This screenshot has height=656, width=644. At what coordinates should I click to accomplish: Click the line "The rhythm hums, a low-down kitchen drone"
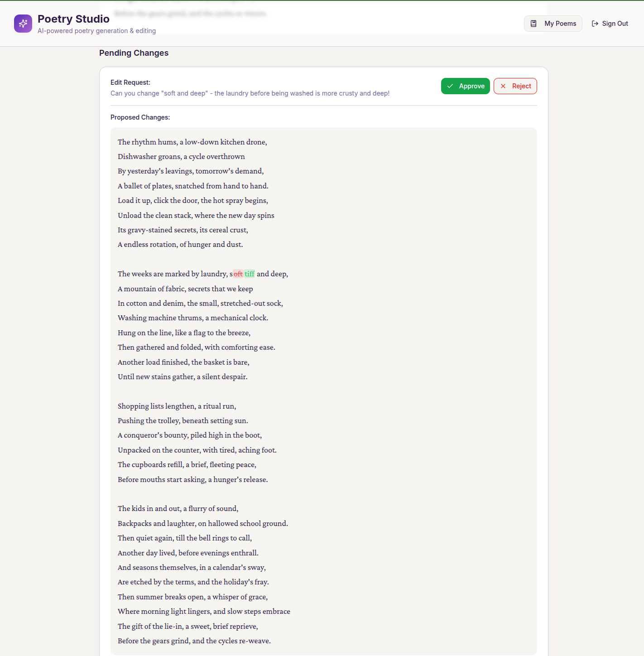coord(192,142)
